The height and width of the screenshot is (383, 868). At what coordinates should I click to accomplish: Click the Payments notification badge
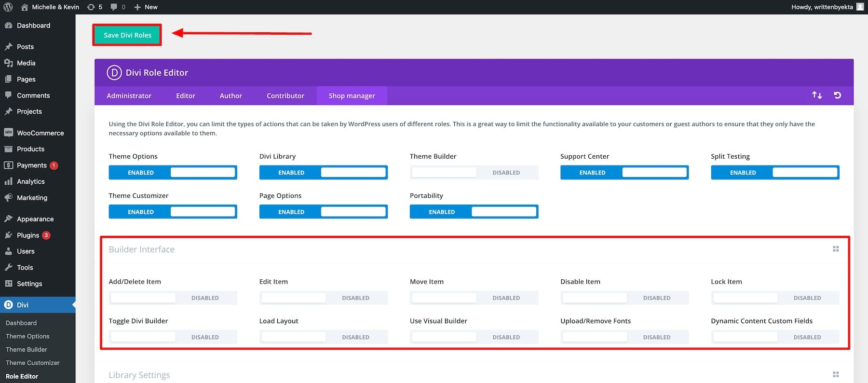54,165
